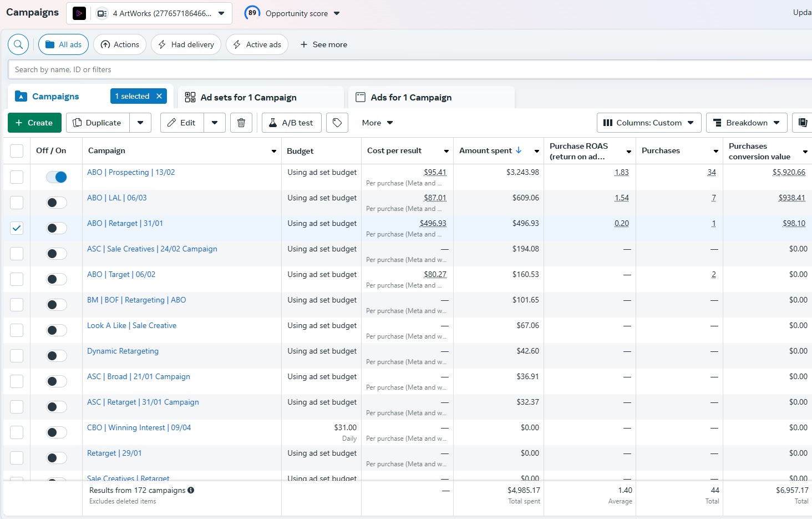Click the Amount spent sort arrow
812x519 pixels.
click(519, 150)
